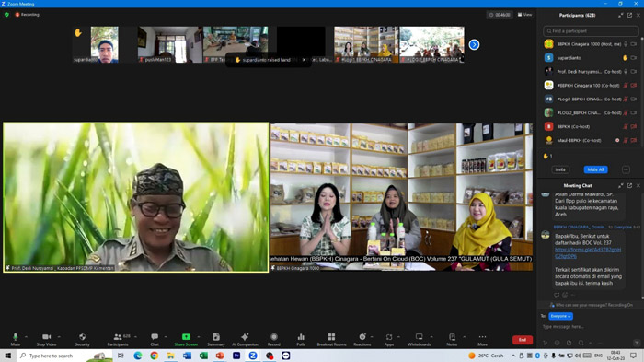Viewport: 644px width, 362px height.
Task: Click the Share Screen green icon
Action: pos(186,337)
